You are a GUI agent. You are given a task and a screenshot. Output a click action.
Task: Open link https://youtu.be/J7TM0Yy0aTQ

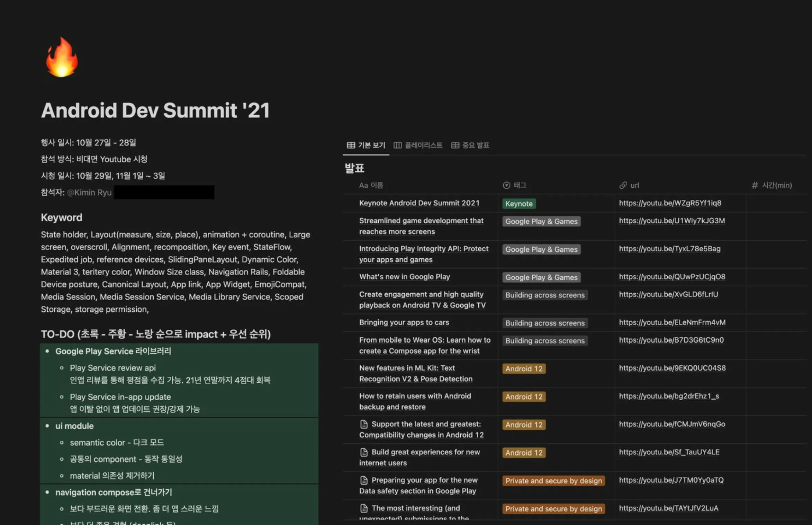click(671, 481)
